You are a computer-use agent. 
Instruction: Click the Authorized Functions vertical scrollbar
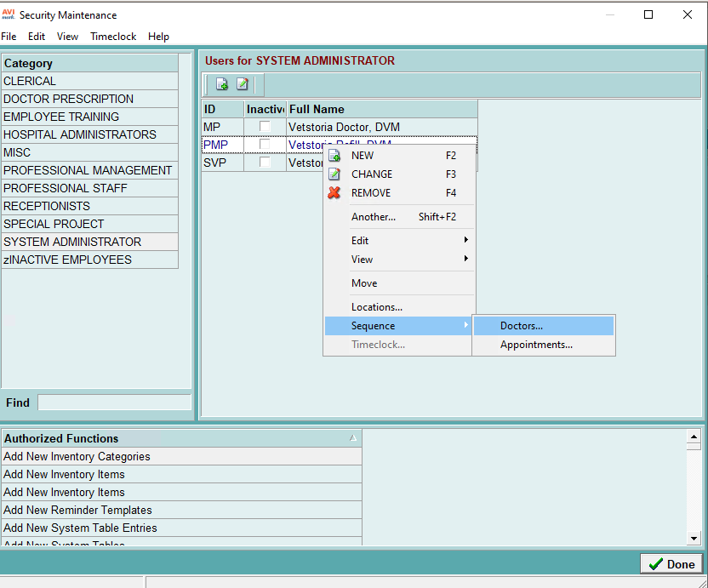click(x=694, y=489)
